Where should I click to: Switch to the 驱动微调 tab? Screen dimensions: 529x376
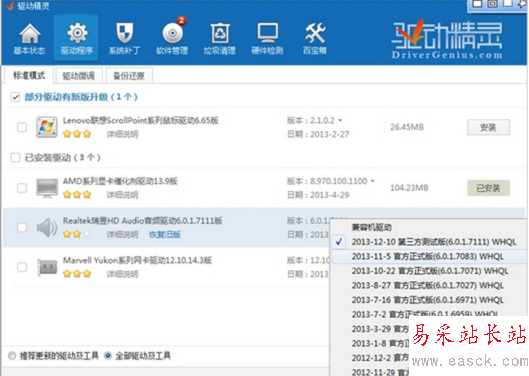(x=79, y=76)
